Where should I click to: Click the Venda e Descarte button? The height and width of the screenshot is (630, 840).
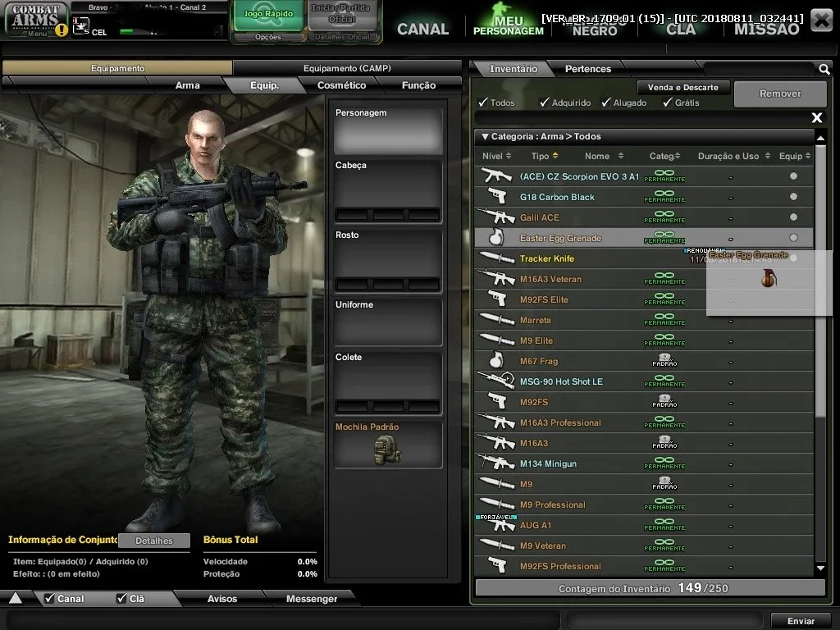coord(683,87)
